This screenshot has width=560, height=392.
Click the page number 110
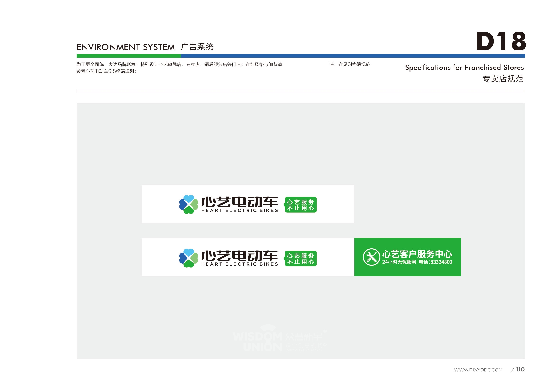(520, 369)
